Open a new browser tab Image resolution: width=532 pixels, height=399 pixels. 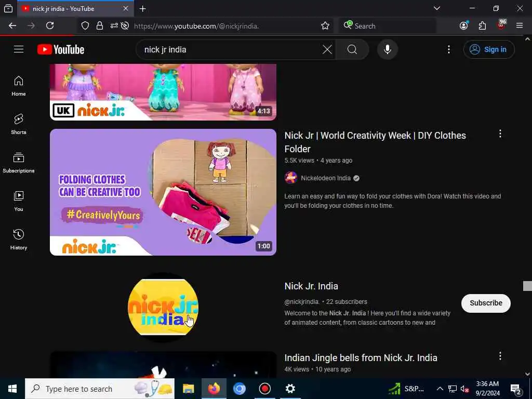click(x=143, y=9)
